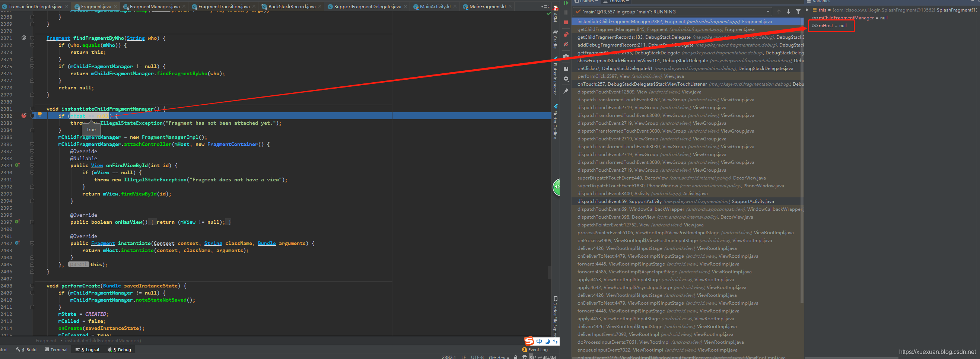This screenshot has width=980, height=359.
Task: Switch to BackStackRecord.java tab
Action: (x=292, y=6)
